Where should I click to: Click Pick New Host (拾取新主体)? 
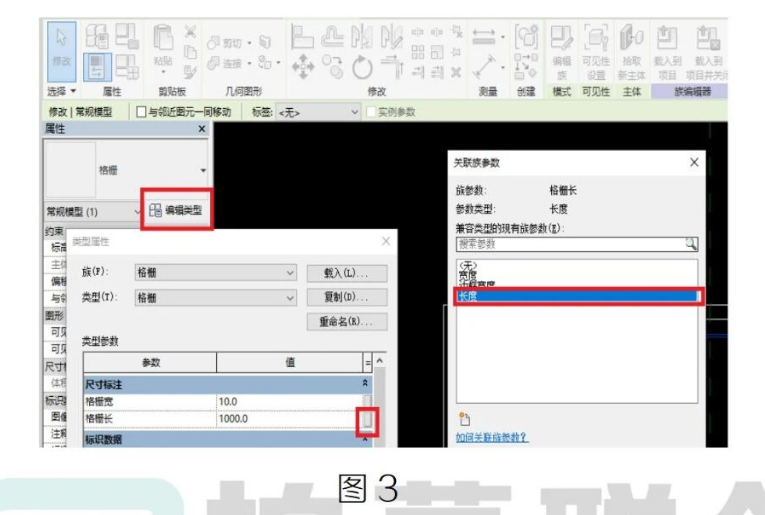tap(631, 53)
